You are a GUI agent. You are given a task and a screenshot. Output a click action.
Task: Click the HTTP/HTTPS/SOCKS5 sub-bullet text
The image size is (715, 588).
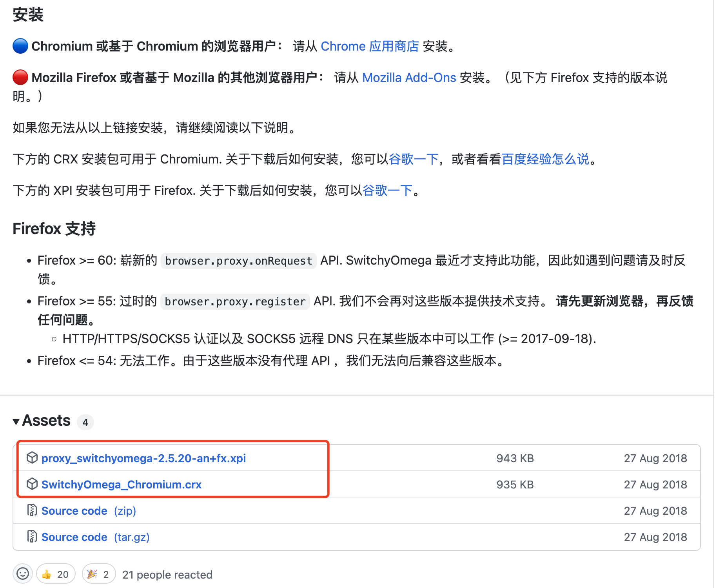click(329, 339)
